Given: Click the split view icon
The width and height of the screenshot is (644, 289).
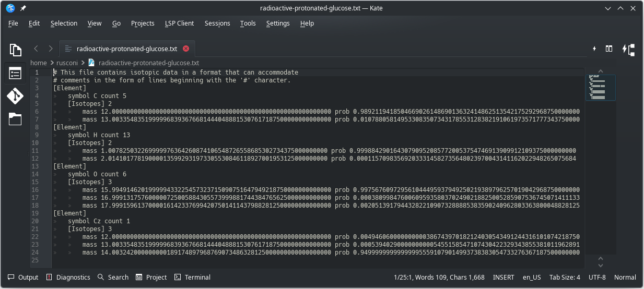Looking at the screenshot, I should pyautogui.click(x=609, y=49).
